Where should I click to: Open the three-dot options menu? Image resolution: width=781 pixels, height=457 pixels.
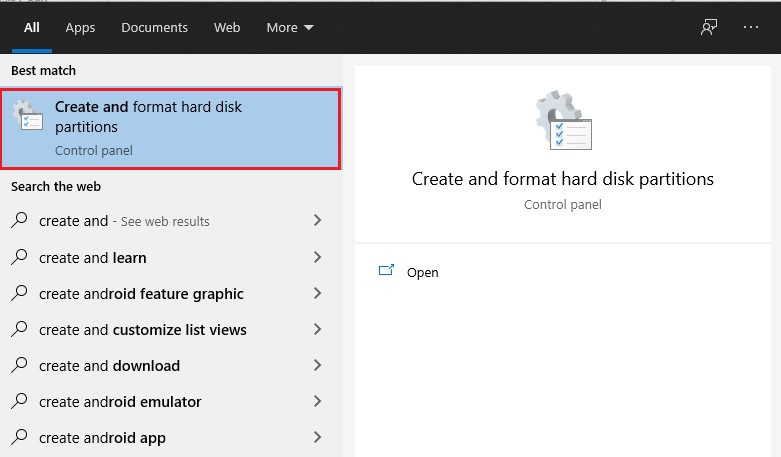coord(751,27)
